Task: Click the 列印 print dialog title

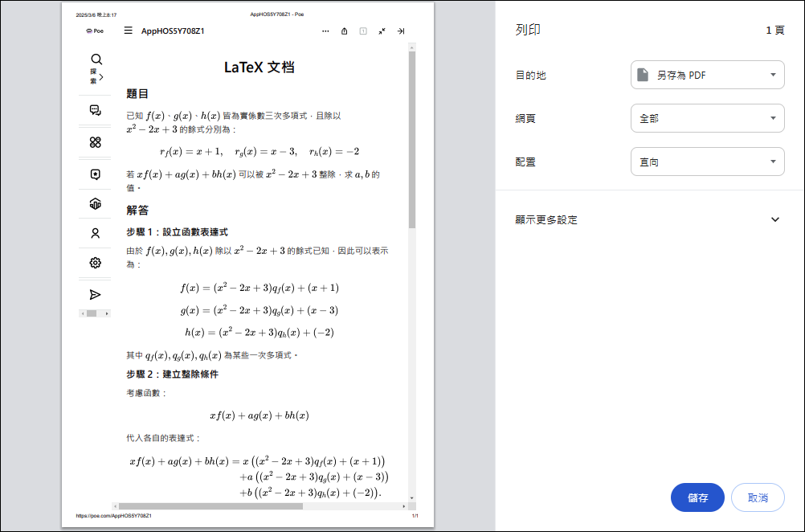Action: point(528,30)
